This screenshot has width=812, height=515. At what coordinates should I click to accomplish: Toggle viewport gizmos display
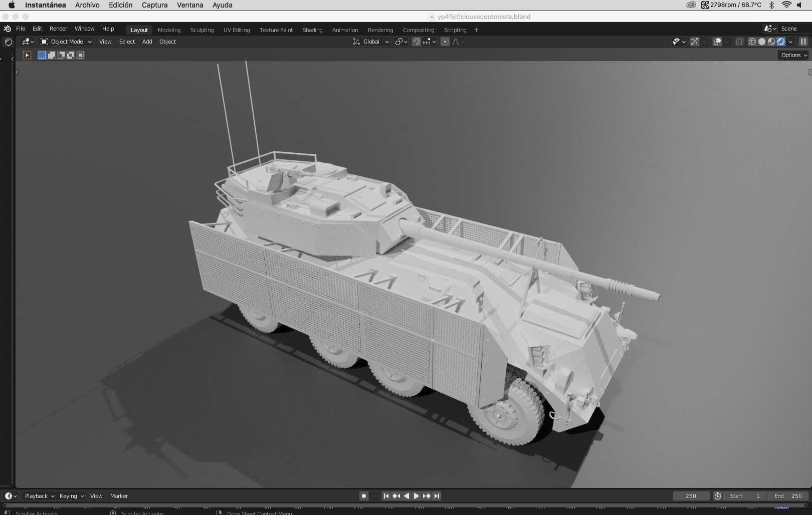point(695,42)
